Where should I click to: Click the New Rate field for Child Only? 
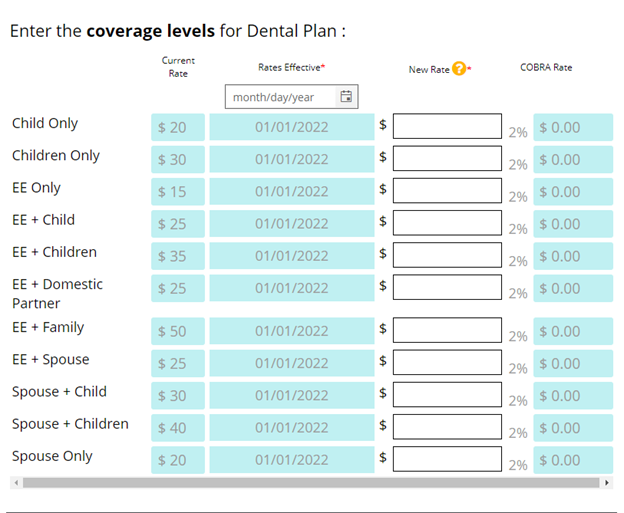pyautogui.click(x=447, y=126)
